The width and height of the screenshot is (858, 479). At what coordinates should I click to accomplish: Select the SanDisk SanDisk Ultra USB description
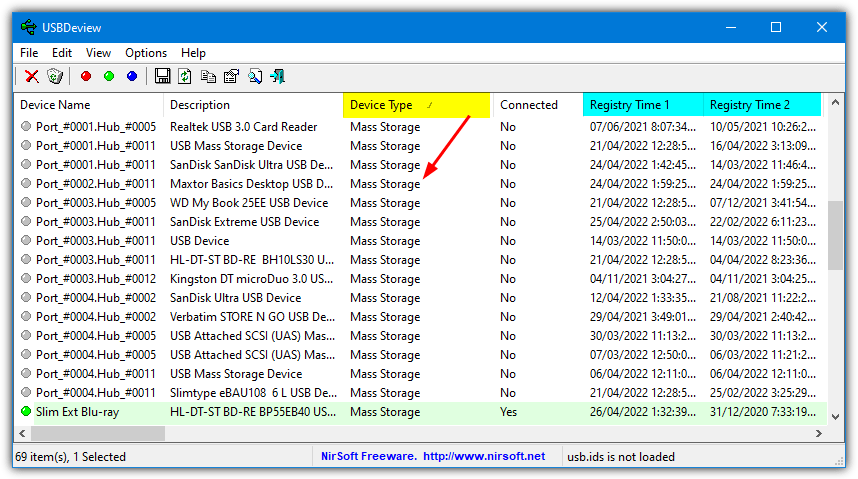pyautogui.click(x=251, y=165)
